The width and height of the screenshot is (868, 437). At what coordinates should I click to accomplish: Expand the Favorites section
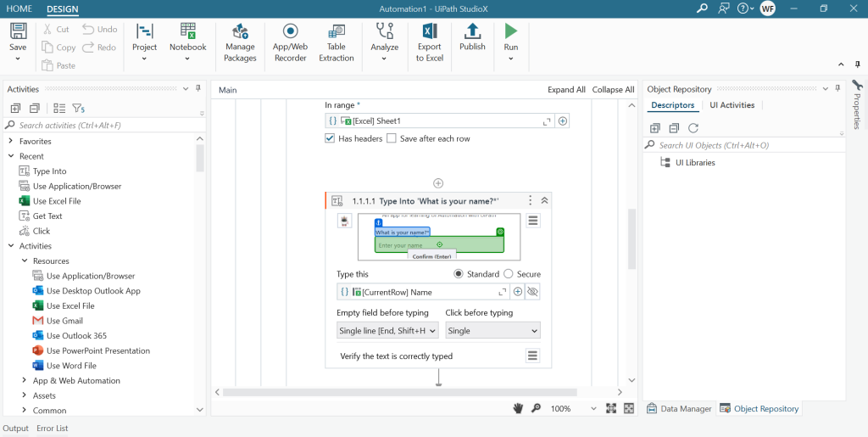tap(10, 141)
